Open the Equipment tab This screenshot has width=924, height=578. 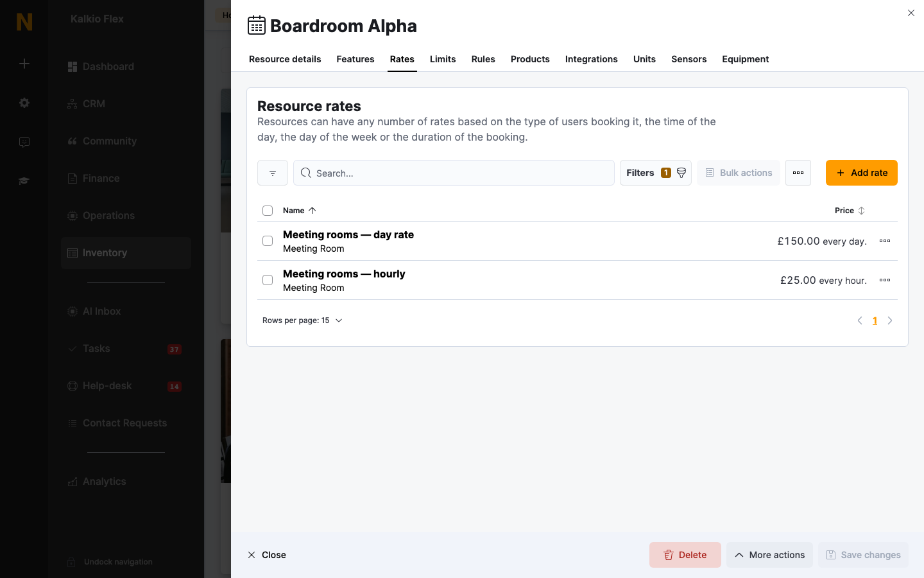(746, 59)
